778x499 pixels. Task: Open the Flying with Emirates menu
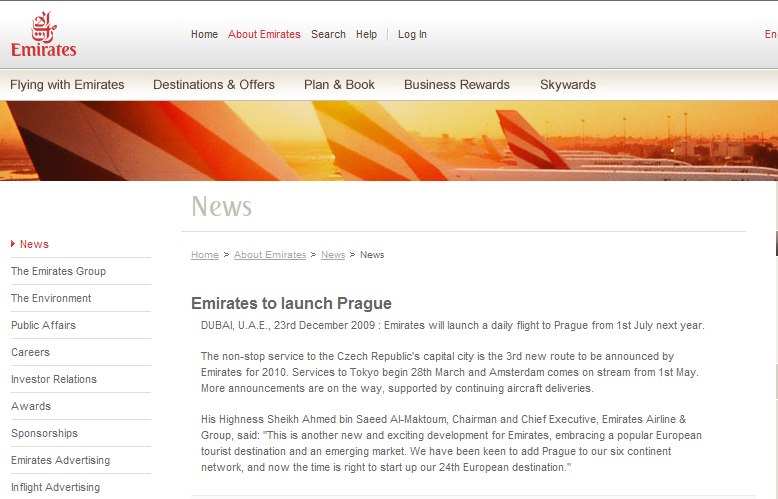tap(67, 85)
